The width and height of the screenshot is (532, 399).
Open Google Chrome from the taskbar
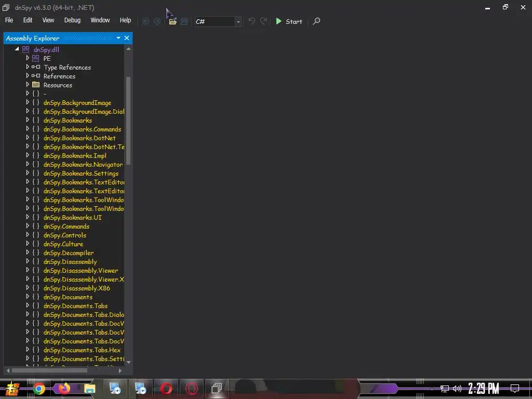coord(39,389)
